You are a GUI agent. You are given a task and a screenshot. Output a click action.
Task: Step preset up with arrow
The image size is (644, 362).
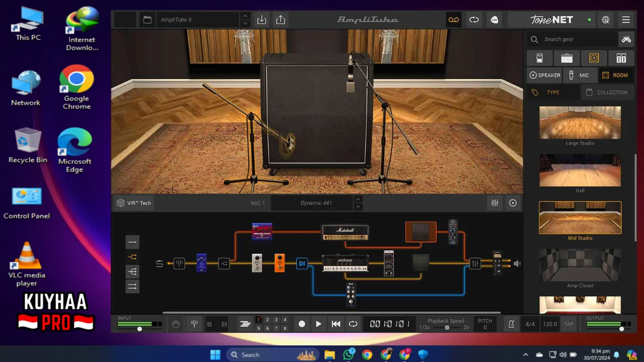(245, 16)
